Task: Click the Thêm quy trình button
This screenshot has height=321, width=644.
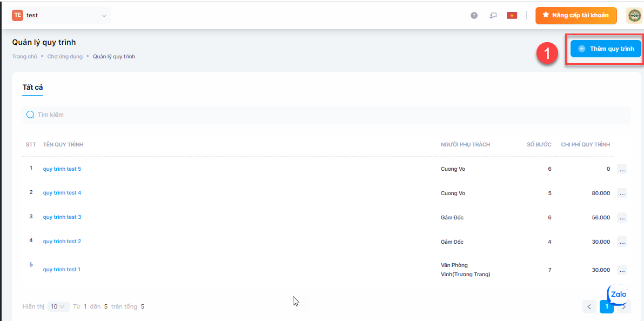Action: (606, 49)
